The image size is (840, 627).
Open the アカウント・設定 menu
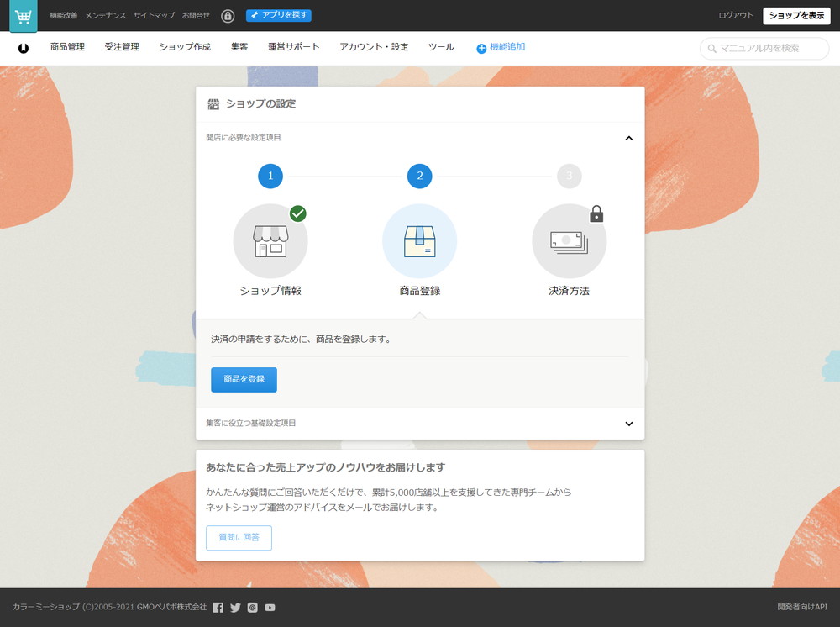pos(374,47)
